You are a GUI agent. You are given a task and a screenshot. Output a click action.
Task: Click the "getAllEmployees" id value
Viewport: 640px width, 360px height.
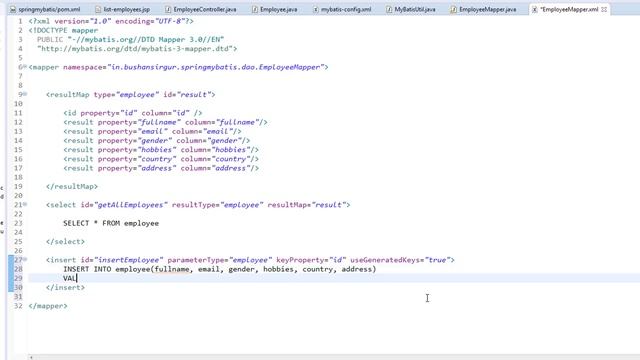(x=131, y=204)
